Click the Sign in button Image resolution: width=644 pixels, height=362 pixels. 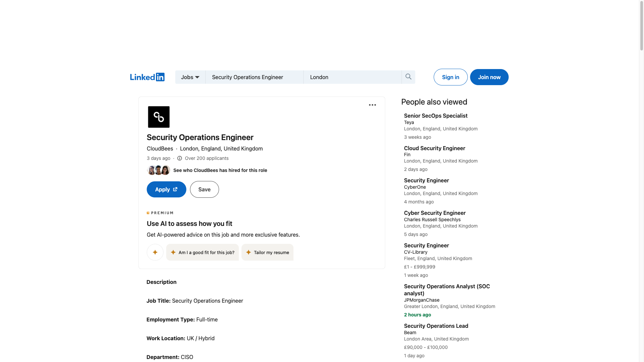tap(450, 77)
